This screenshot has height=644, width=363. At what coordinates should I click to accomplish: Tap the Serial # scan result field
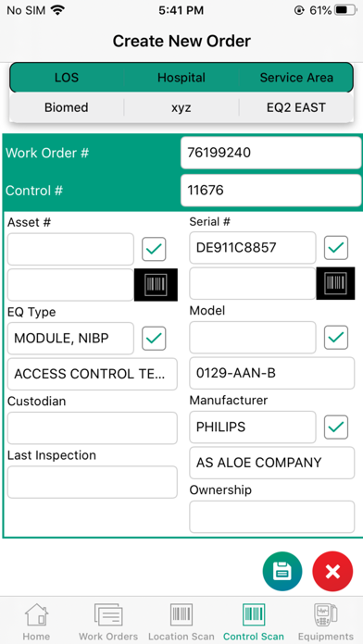(253, 283)
